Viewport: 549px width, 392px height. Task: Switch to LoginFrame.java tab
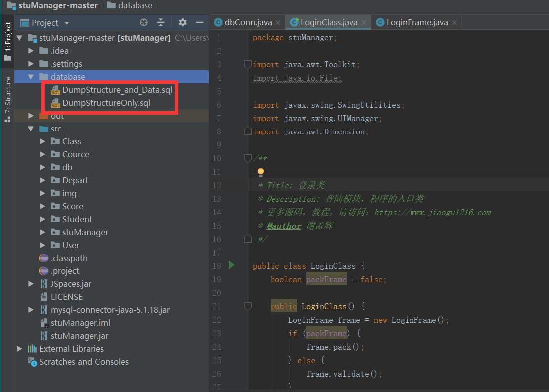tap(417, 23)
